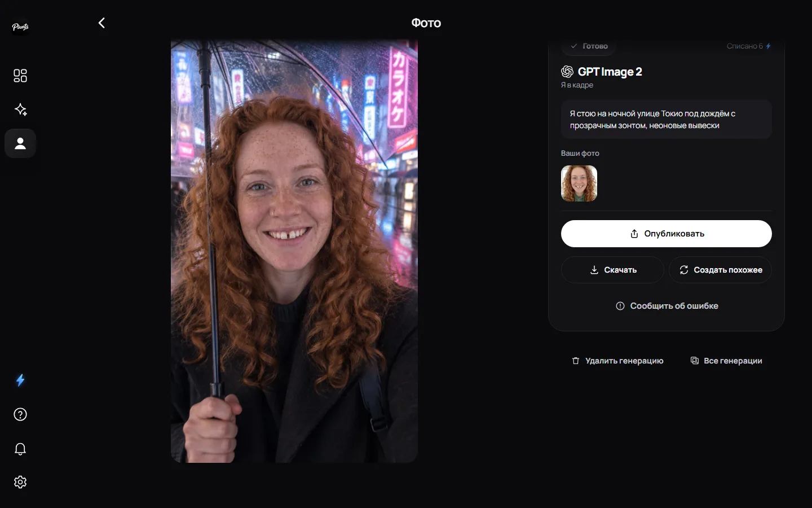The height and width of the screenshot is (508, 812).
Task: Open the settings gear icon
Action: (20, 482)
